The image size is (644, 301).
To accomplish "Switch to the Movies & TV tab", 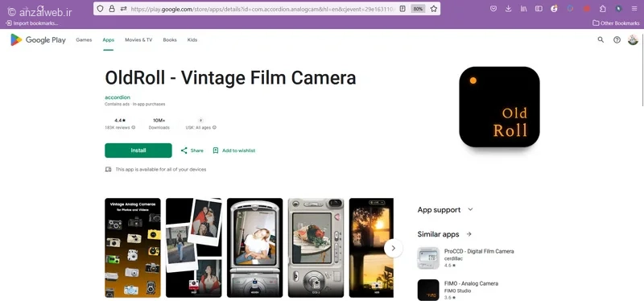I will 138,39.
